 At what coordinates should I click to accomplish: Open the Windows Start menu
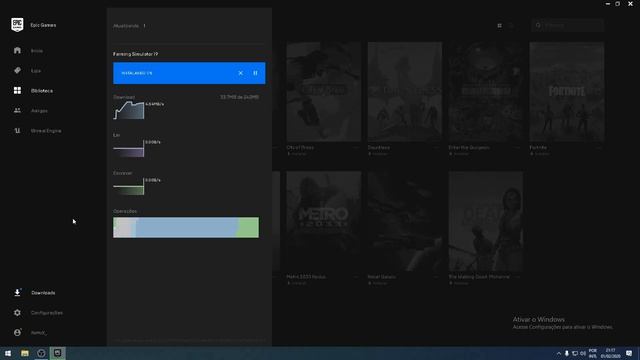point(8,353)
